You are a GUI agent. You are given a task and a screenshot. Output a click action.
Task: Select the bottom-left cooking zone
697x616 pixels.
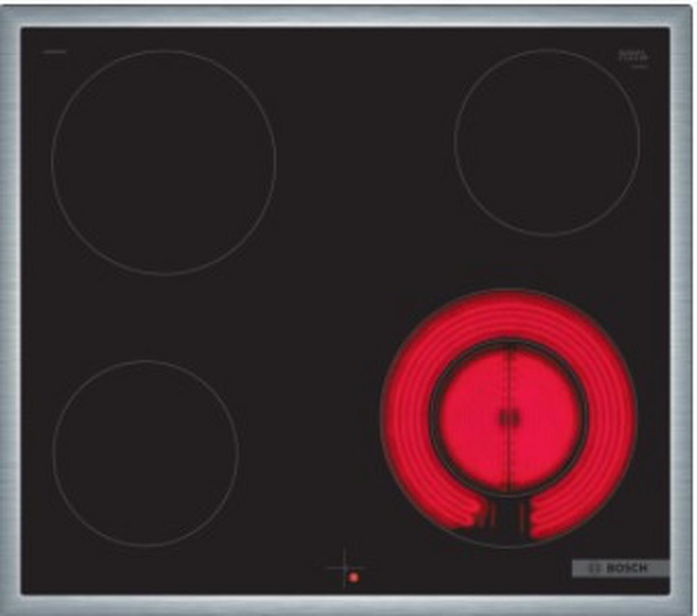(x=145, y=453)
